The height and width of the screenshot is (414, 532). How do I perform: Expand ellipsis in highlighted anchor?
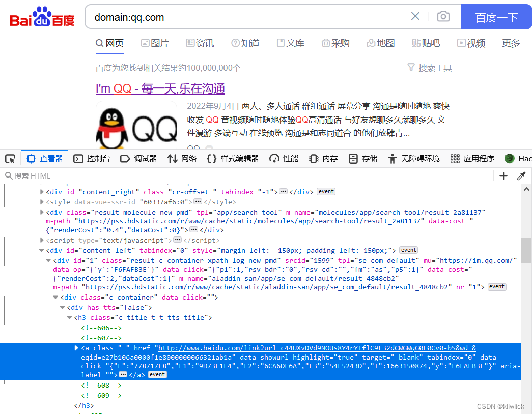(x=123, y=375)
